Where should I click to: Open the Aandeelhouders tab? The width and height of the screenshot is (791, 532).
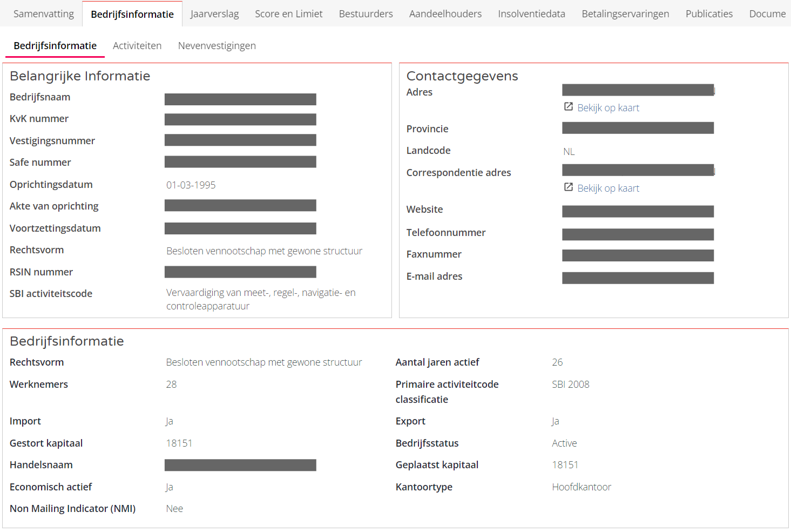click(x=445, y=14)
